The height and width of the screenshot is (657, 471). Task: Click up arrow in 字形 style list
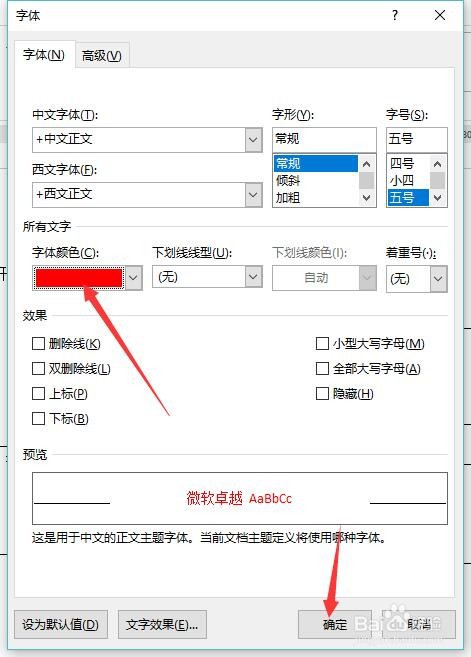point(366,164)
